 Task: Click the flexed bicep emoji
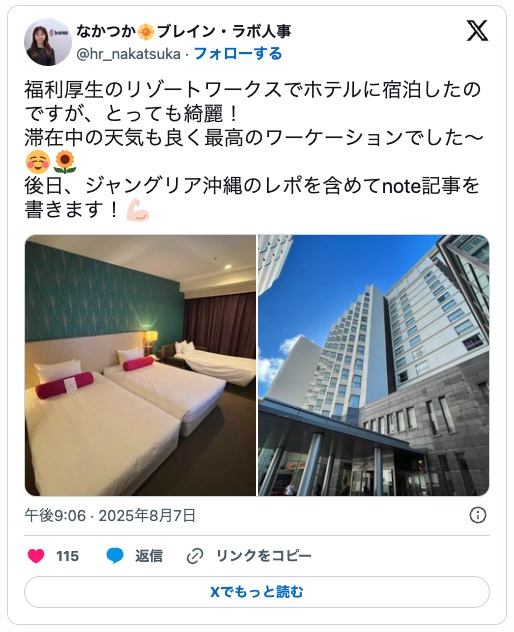click(138, 210)
